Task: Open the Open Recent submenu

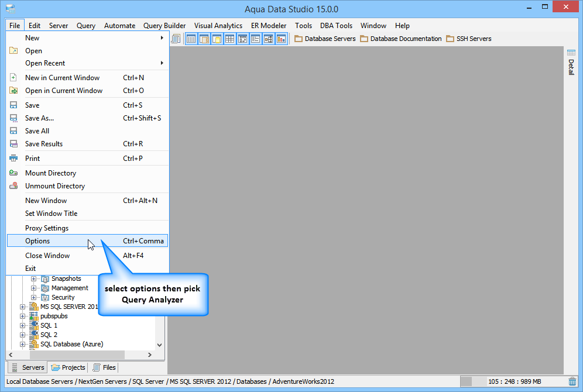Action: (x=87, y=63)
